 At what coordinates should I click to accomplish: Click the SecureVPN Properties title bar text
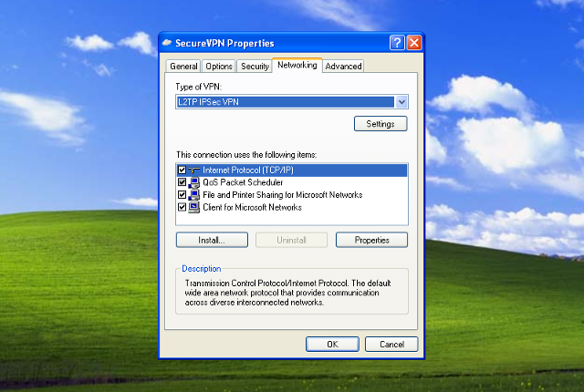[x=224, y=43]
